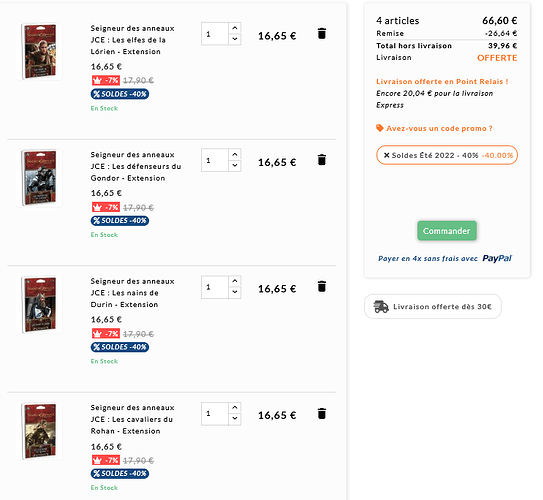Remove the Soldes Été 2022 promo code
The image size is (543, 500).
(386, 155)
